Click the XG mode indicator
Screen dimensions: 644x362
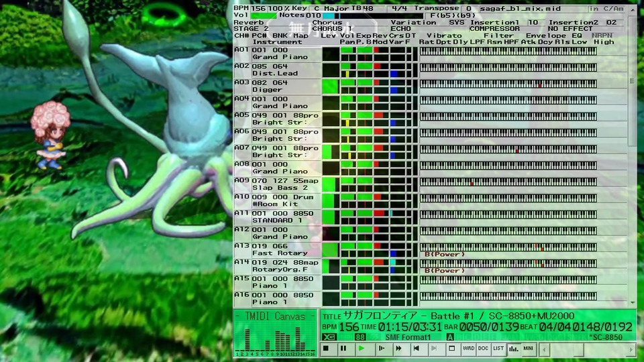(329, 337)
